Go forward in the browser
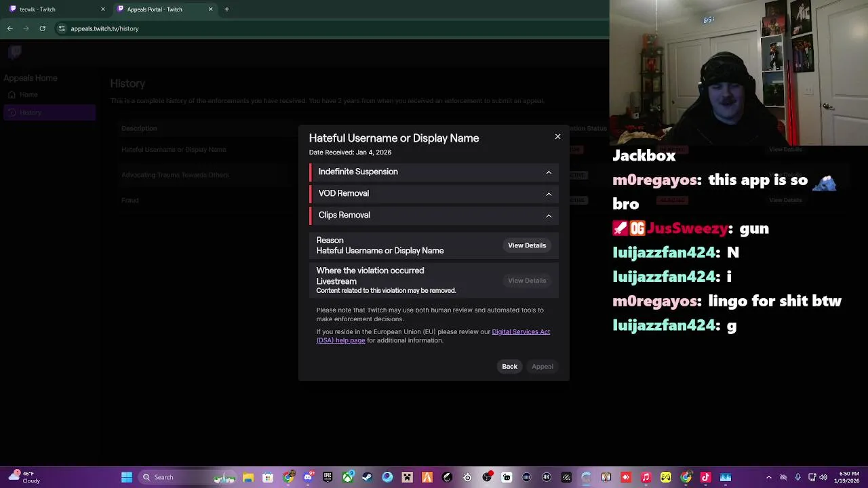 (x=26, y=28)
